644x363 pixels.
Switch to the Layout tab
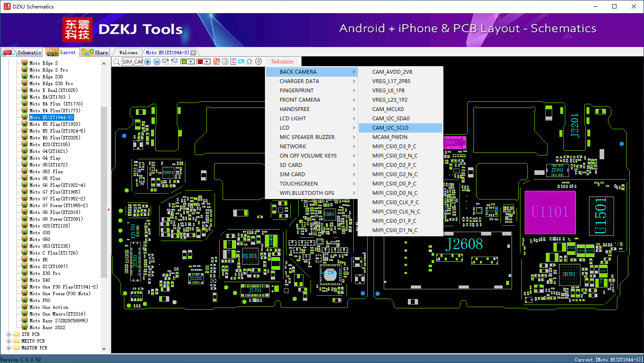[x=61, y=52]
